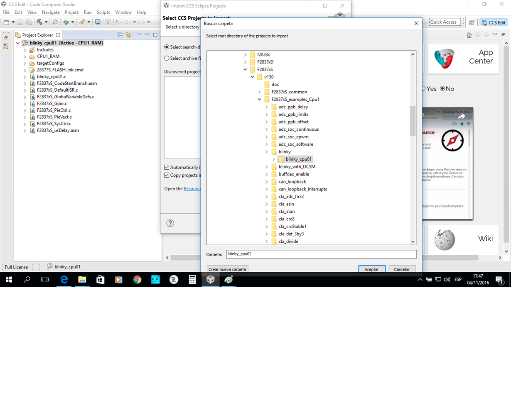Click Link with Editor icon

pyautogui.click(x=128, y=35)
